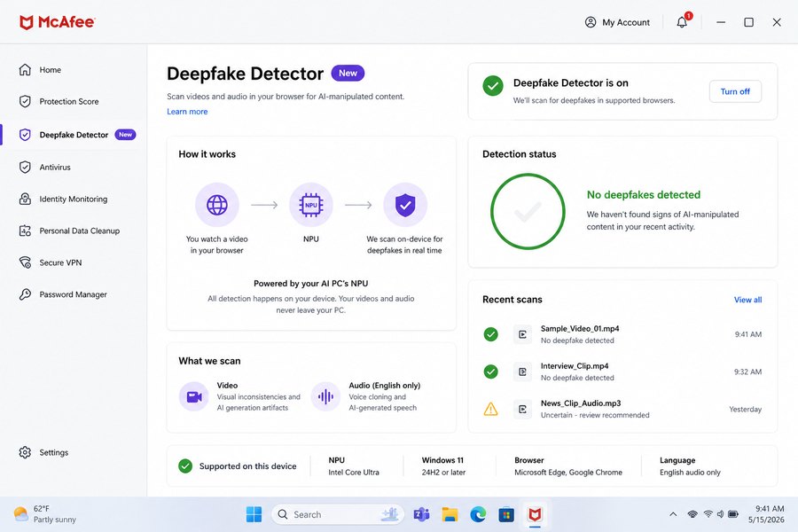The width and height of the screenshot is (798, 532).
Task: View all recent scans
Action: tap(747, 300)
